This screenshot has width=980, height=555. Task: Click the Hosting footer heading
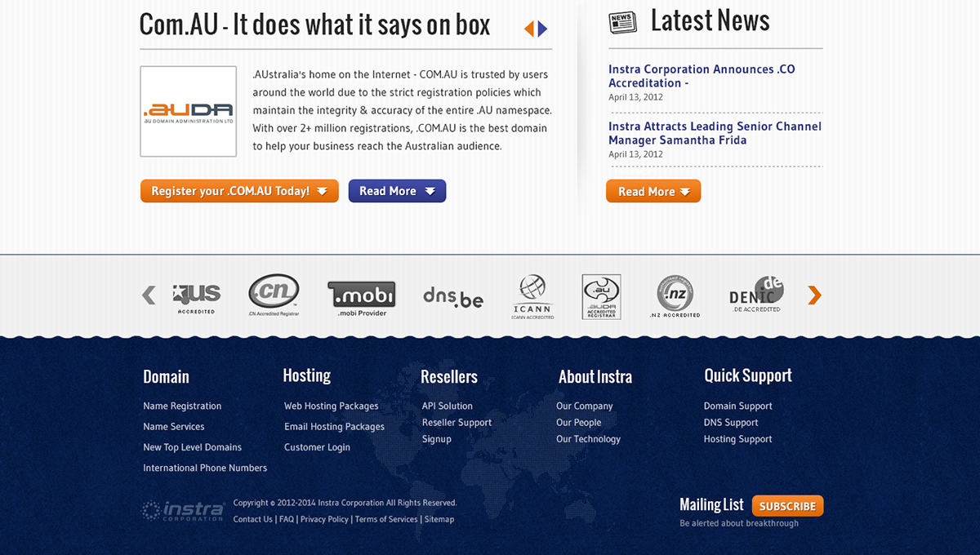(307, 375)
